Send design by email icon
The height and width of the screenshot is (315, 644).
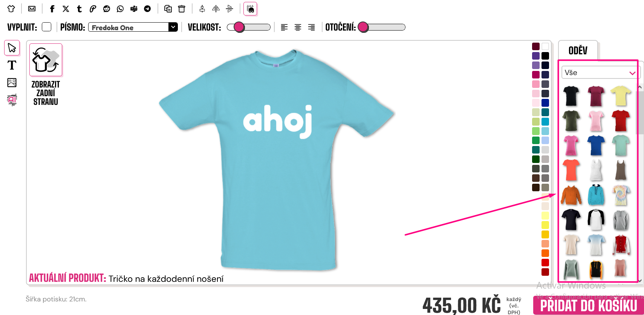32,9
